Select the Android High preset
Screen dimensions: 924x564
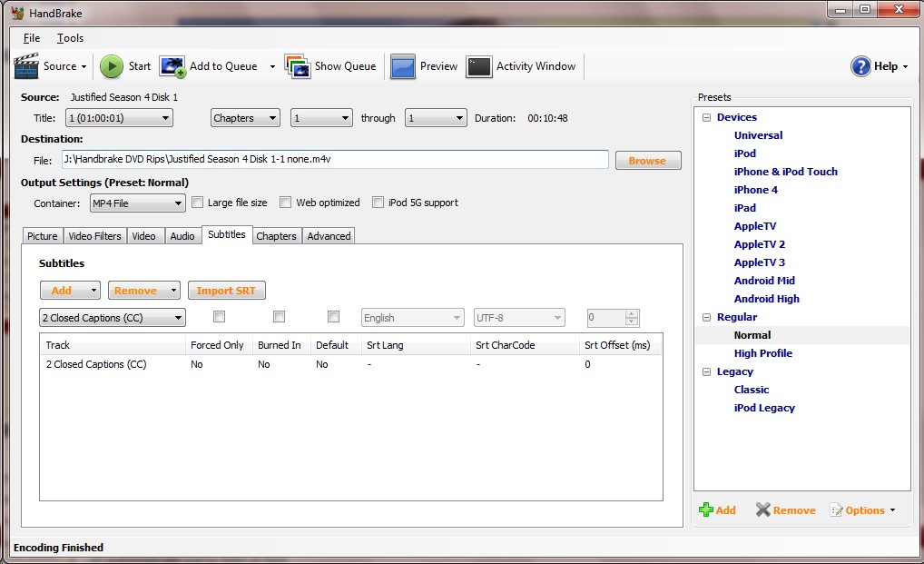767,299
